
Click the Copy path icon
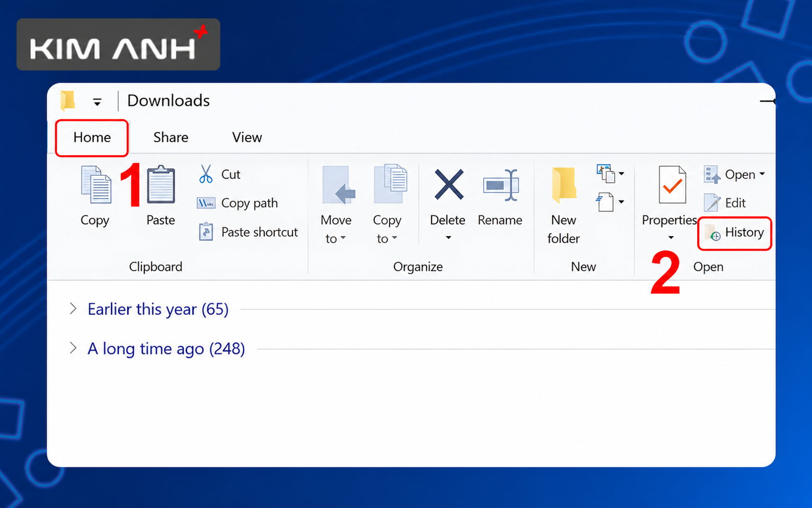coord(206,203)
